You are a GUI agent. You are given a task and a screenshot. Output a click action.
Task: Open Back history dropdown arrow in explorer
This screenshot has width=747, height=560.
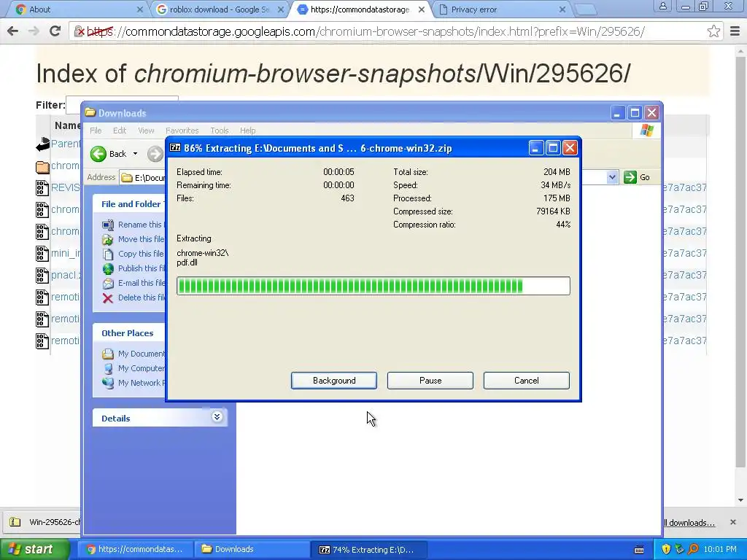(135, 154)
